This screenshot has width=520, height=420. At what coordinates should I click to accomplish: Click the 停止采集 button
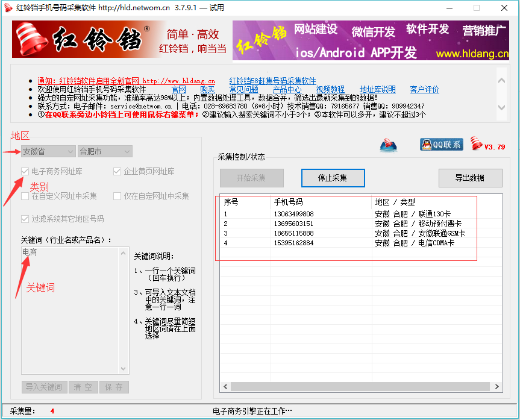tap(333, 178)
